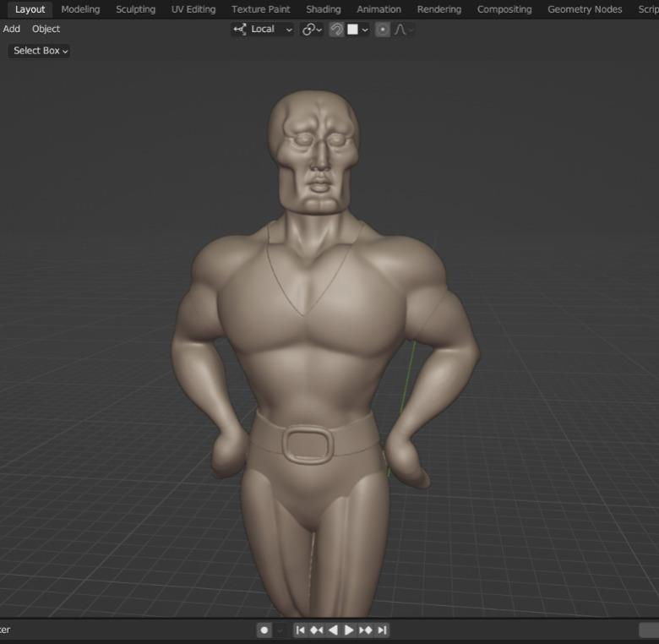Click the sculpted character's head
This screenshot has height=644, width=659.
click(x=314, y=151)
